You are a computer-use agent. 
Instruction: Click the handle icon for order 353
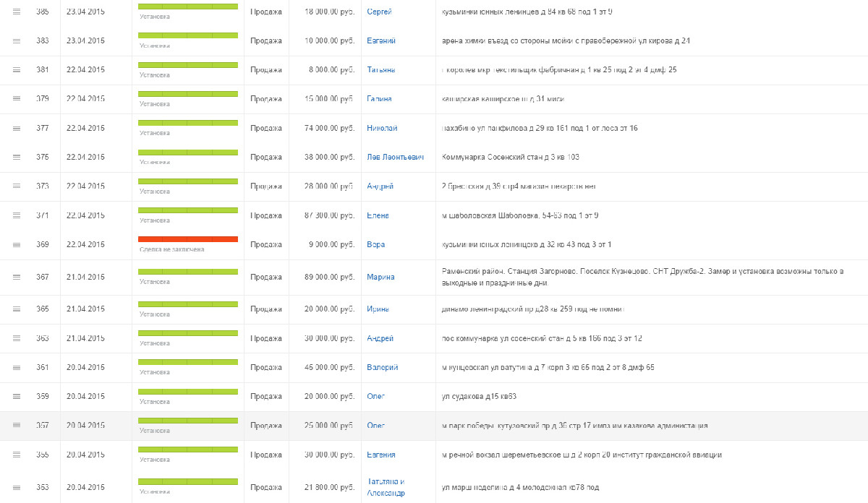[17, 487]
